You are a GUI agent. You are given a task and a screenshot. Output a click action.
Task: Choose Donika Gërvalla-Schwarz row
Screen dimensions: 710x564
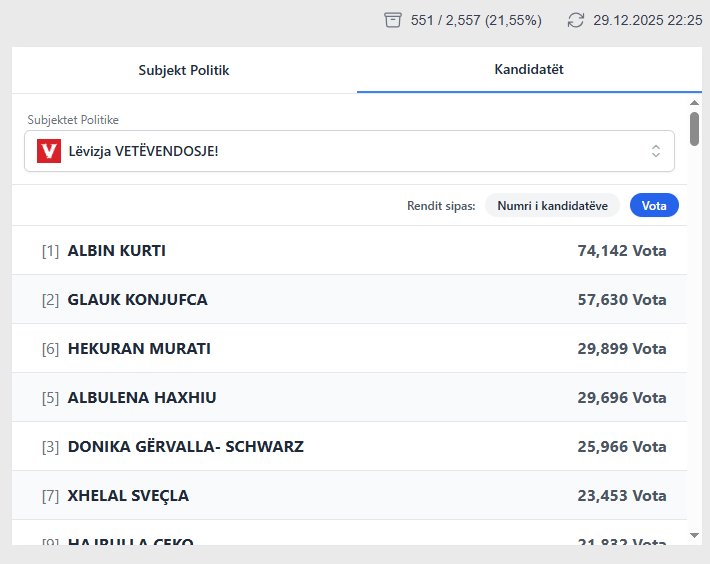[x=349, y=447]
